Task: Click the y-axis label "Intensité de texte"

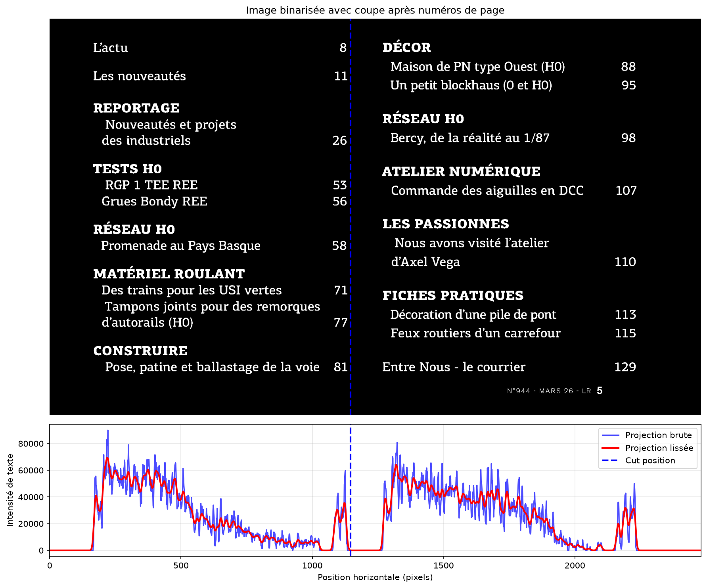Action: [10, 490]
